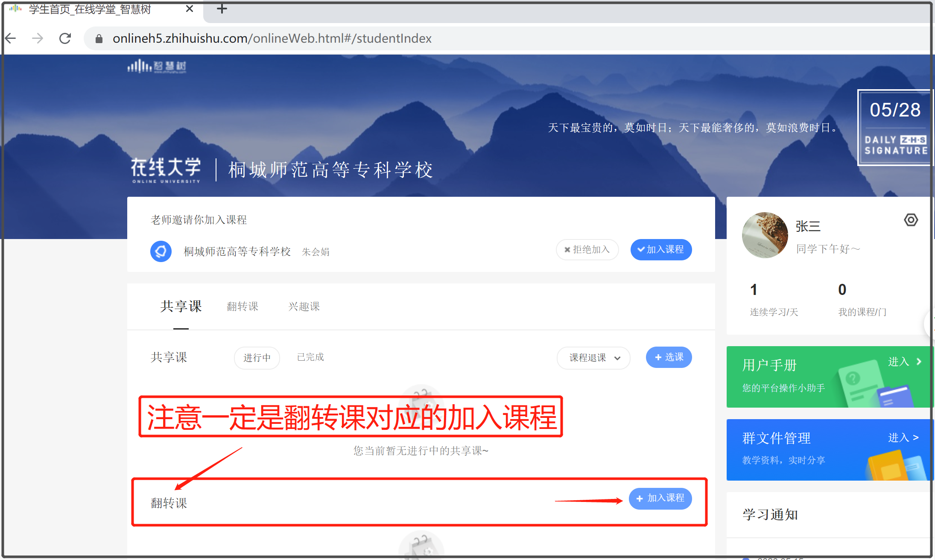
Task: Reload the page with refresh icon
Action: pos(65,38)
